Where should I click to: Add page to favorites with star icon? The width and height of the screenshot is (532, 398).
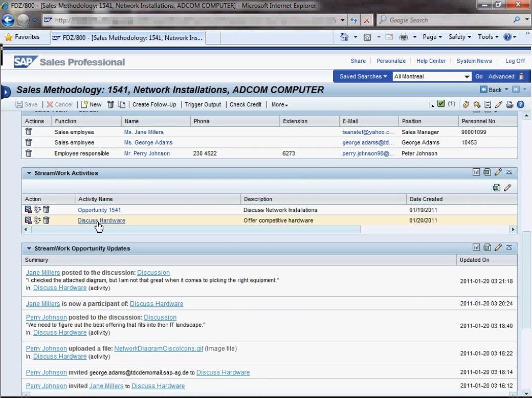click(x=477, y=104)
